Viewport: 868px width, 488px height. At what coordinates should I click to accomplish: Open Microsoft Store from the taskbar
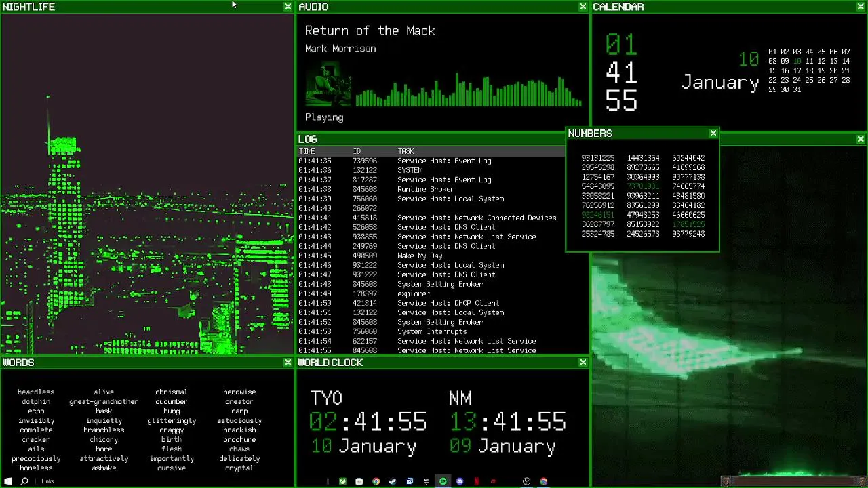359,481
